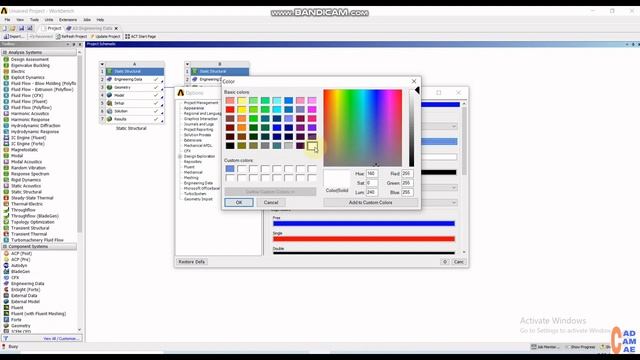
Task: Collapse the Analysis Systems group
Action: pos(4,53)
